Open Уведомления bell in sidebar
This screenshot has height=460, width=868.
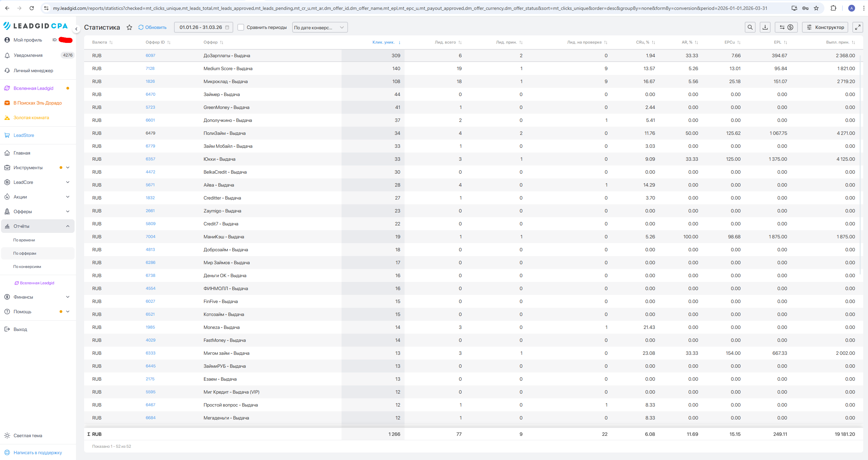pyautogui.click(x=28, y=55)
